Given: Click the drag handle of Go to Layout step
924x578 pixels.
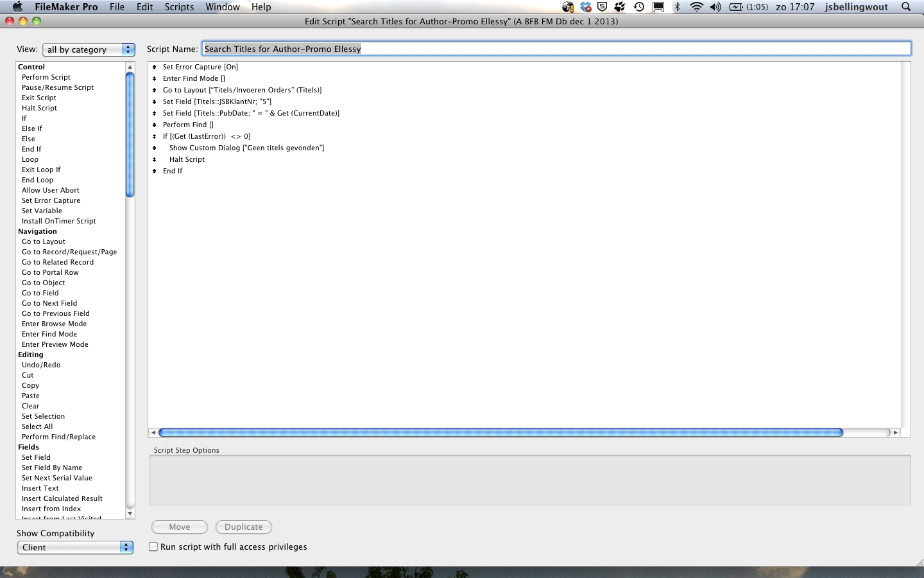Looking at the screenshot, I should pyautogui.click(x=154, y=90).
